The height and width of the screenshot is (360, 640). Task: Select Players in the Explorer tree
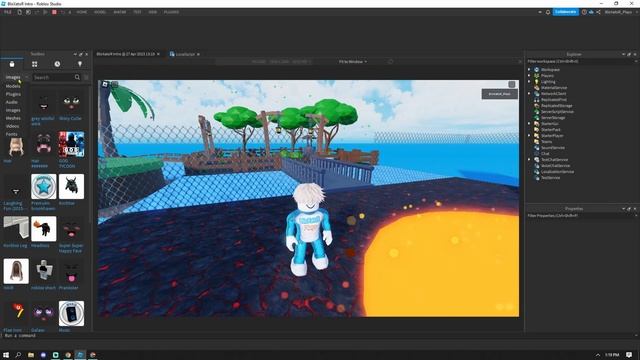pos(547,76)
